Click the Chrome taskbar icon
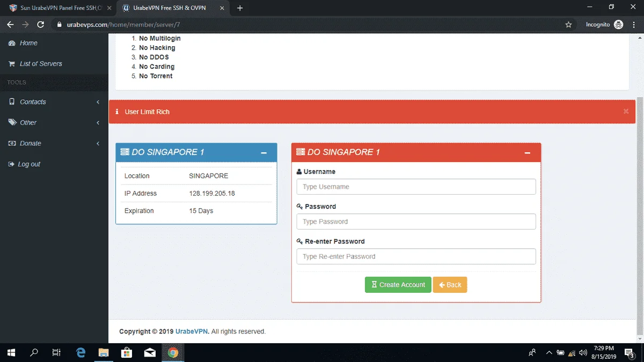 tap(173, 352)
